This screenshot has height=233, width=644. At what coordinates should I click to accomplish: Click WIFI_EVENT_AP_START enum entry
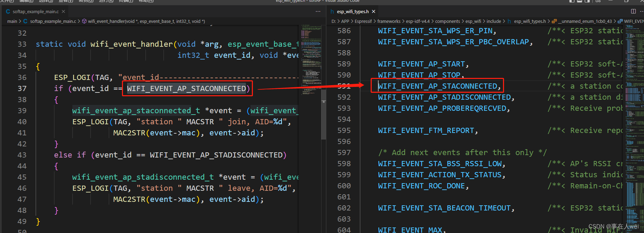point(421,64)
